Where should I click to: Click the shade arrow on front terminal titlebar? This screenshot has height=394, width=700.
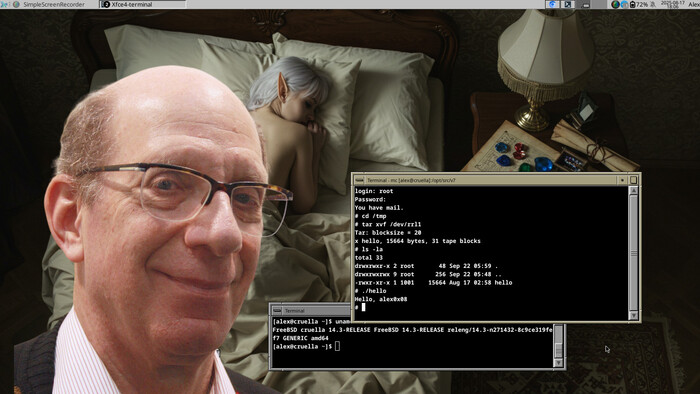(622, 180)
